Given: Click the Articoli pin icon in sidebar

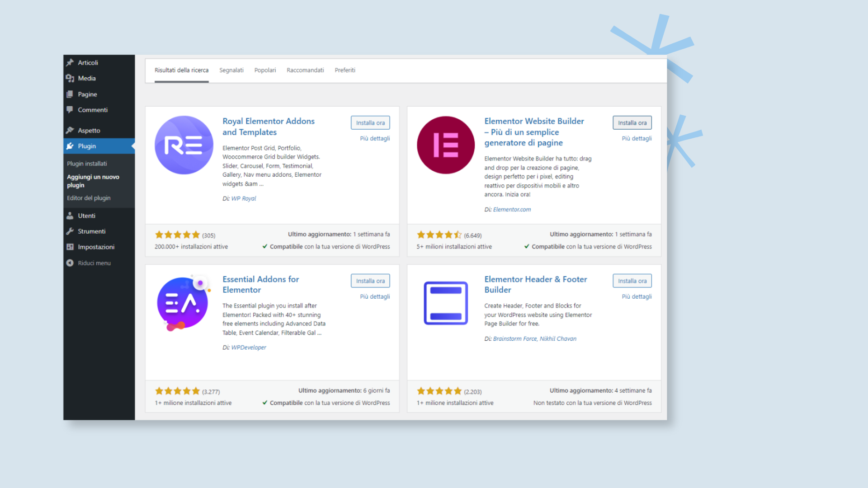Looking at the screenshot, I should coord(70,63).
